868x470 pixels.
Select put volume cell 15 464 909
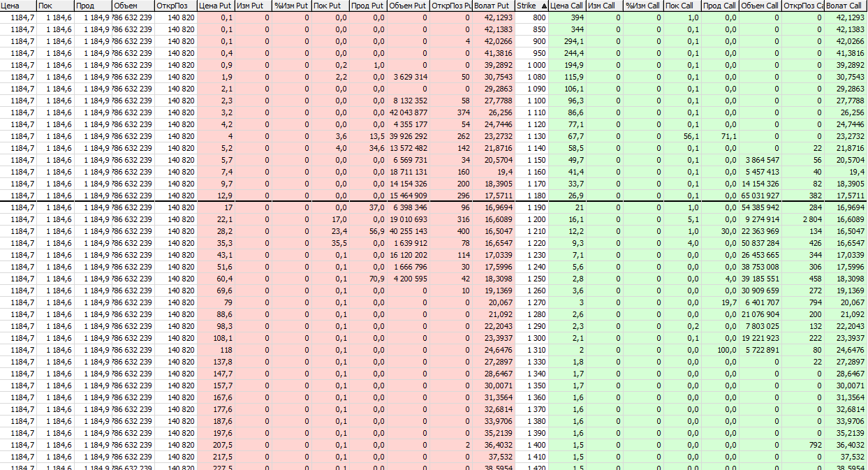pos(409,196)
